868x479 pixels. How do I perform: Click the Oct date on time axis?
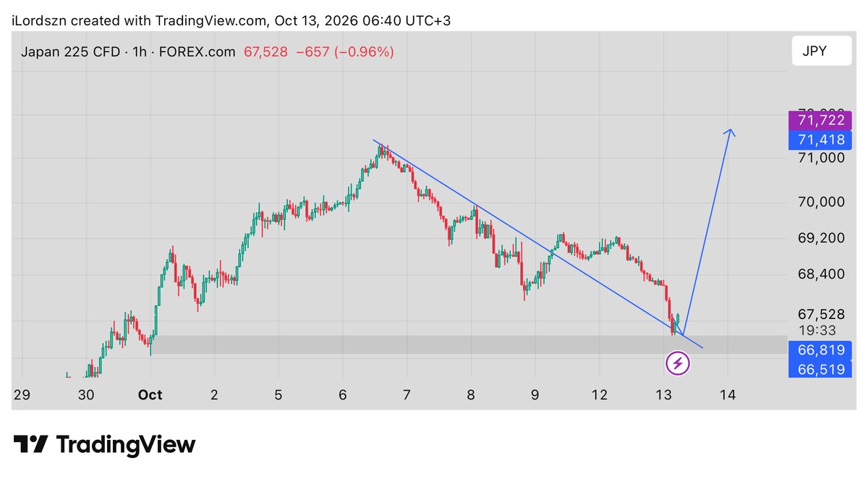150,395
